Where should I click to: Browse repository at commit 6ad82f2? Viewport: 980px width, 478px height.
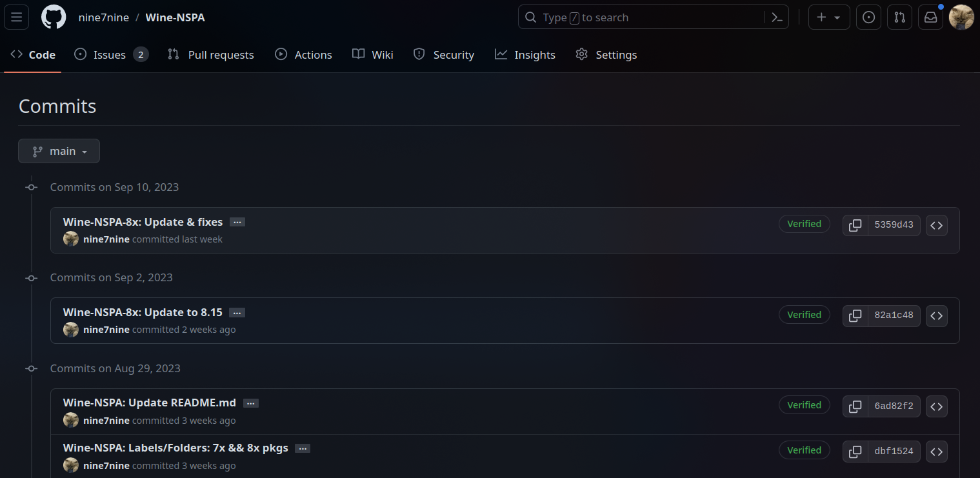click(x=937, y=406)
